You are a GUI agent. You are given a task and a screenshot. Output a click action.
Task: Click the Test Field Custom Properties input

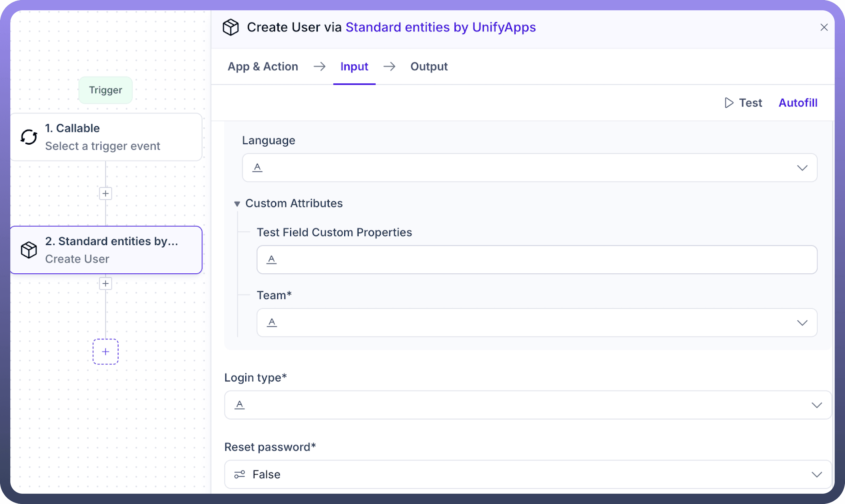pyautogui.click(x=537, y=259)
